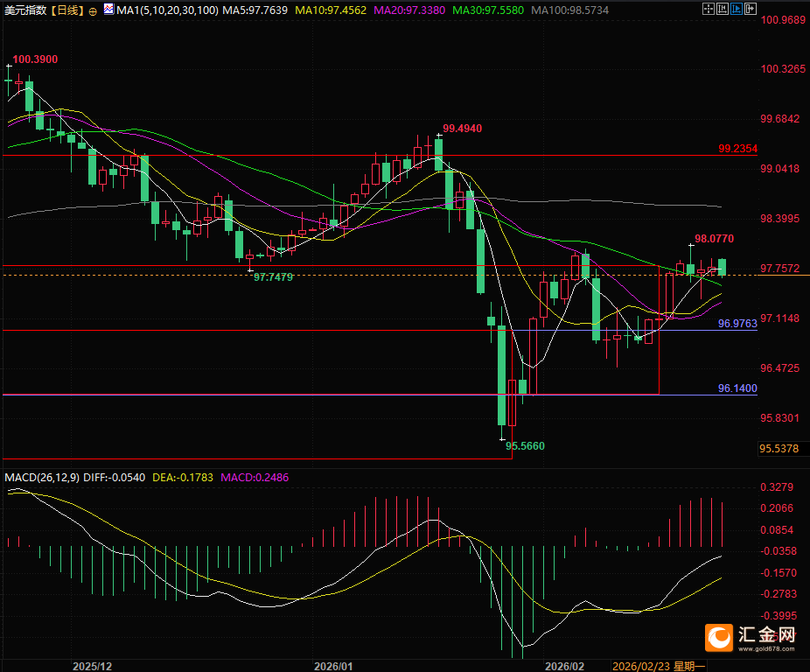Click the MA30:97.5580 value
This screenshot has width=810, height=672.
(x=488, y=10)
